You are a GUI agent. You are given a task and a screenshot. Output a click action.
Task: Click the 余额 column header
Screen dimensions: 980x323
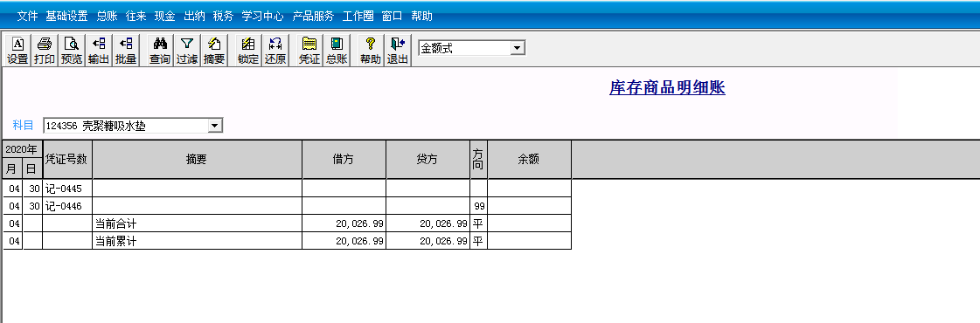[530, 160]
